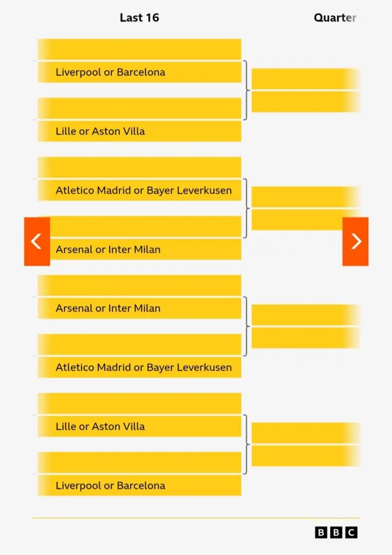Click the topmost Liverpool or Barcelona slot
Image resolution: width=392 pixels, height=555 pixels.
tap(140, 72)
